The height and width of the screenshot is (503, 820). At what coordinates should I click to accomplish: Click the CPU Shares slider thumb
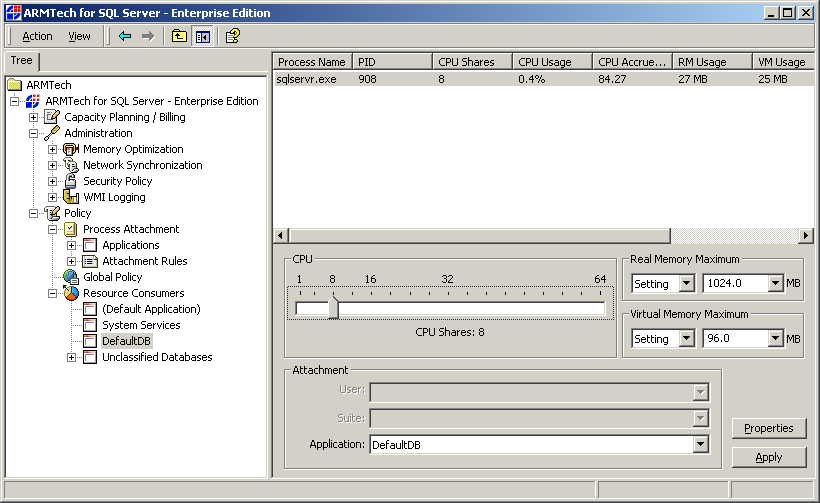(333, 308)
